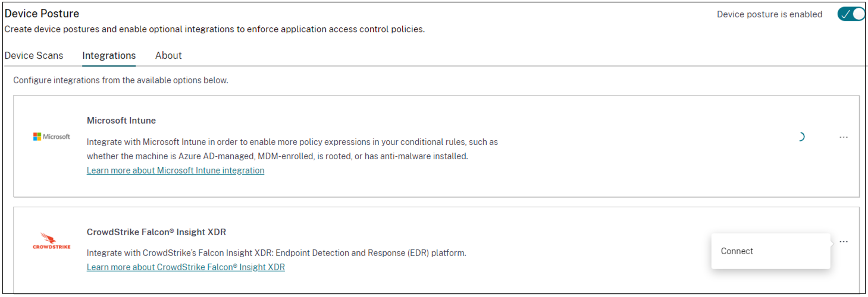Screen dimensions: 868x297
Task: Click the Device Posture subtitle description
Action: [214, 29]
